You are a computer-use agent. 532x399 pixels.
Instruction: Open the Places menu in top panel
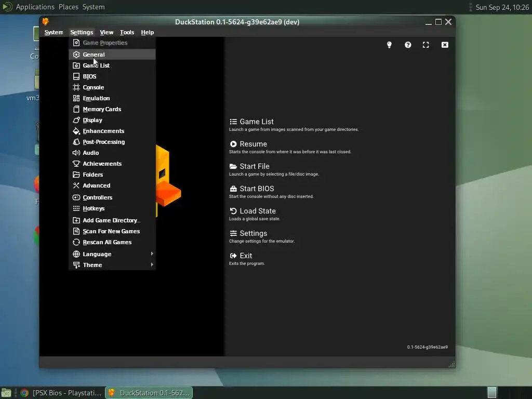[68, 7]
